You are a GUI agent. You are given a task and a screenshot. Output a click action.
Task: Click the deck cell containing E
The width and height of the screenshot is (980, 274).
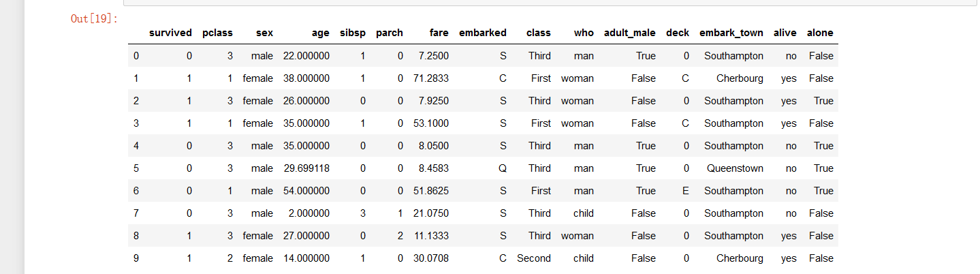click(x=685, y=191)
